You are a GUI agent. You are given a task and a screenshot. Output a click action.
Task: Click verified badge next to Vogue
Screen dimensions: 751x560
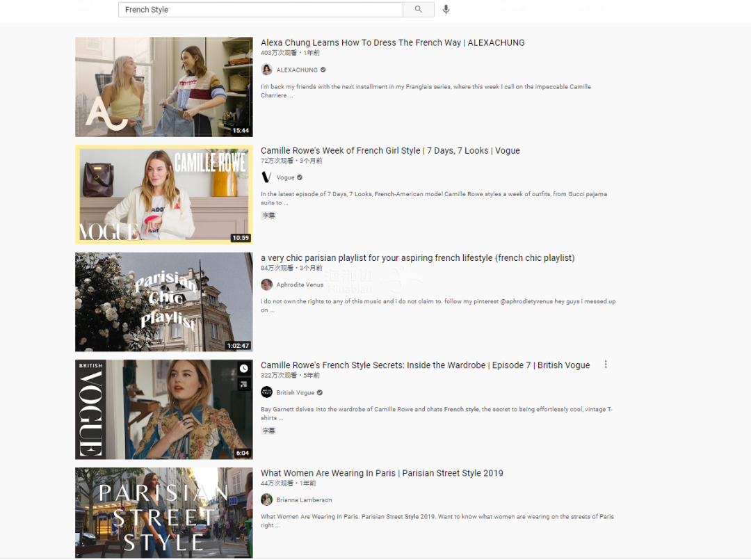[300, 177]
